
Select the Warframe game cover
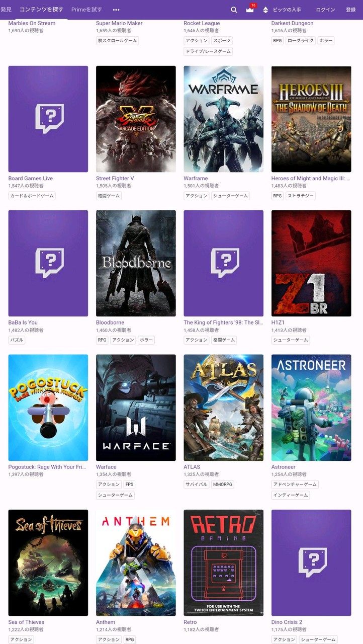(x=224, y=119)
